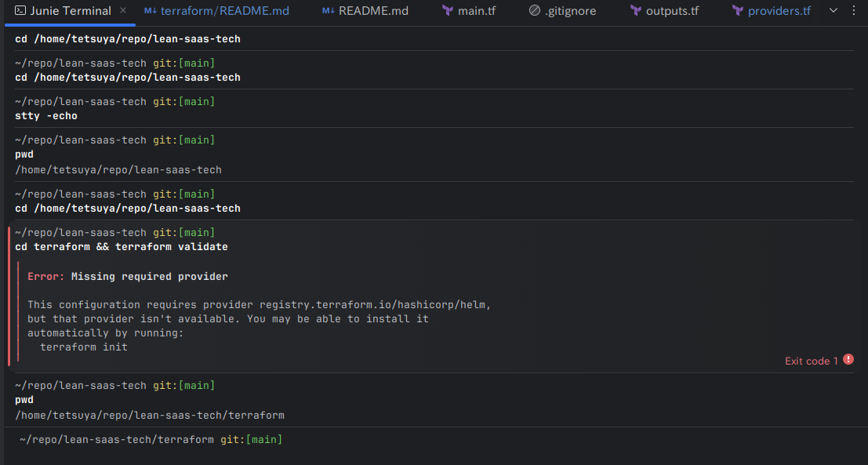Click the terraform validate command line
The height and width of the screenshot is (465, 868).
pos(122,247)
